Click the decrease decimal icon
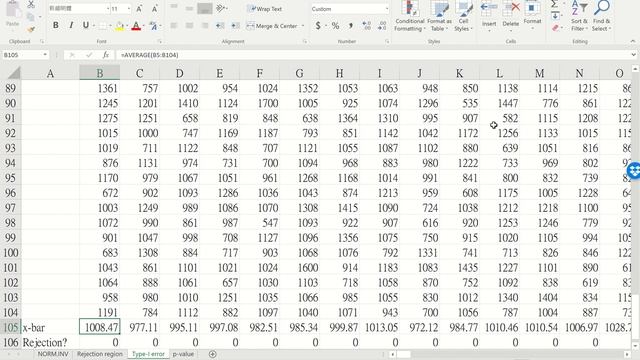Viewport: 640px width, 360px height. pos(382,26)
